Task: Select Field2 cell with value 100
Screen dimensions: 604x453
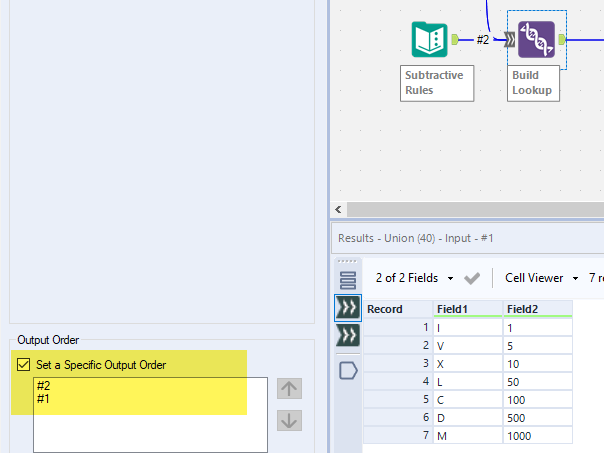Action: (x=538, y=400)
